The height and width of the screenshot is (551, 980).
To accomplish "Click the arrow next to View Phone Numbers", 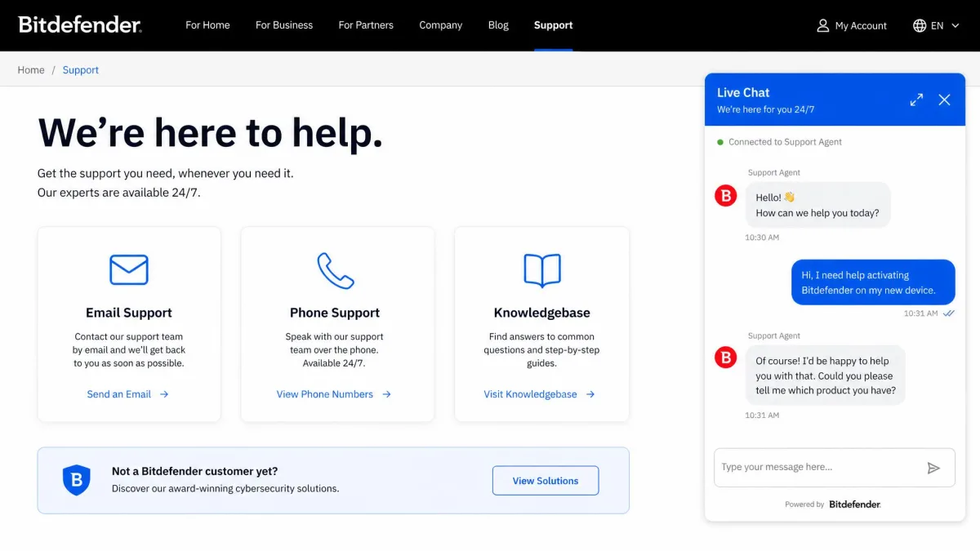I will [x=386, y=394].
